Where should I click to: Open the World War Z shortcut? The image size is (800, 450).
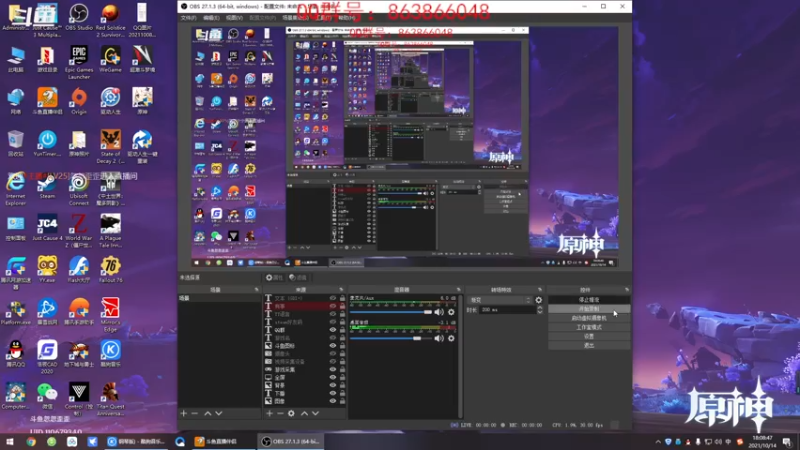tap(79, 231)
